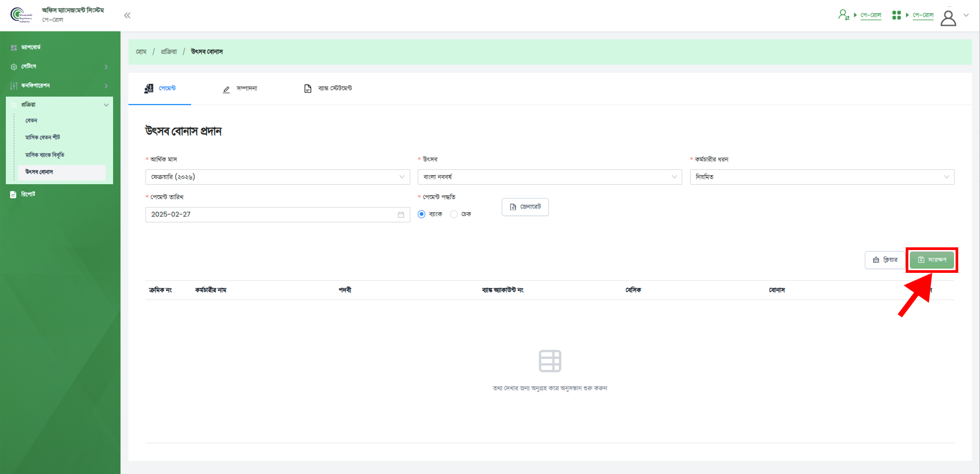
Task: Go to ড্যাশবোর্ড from sidebar
Action: coord(31,48)
